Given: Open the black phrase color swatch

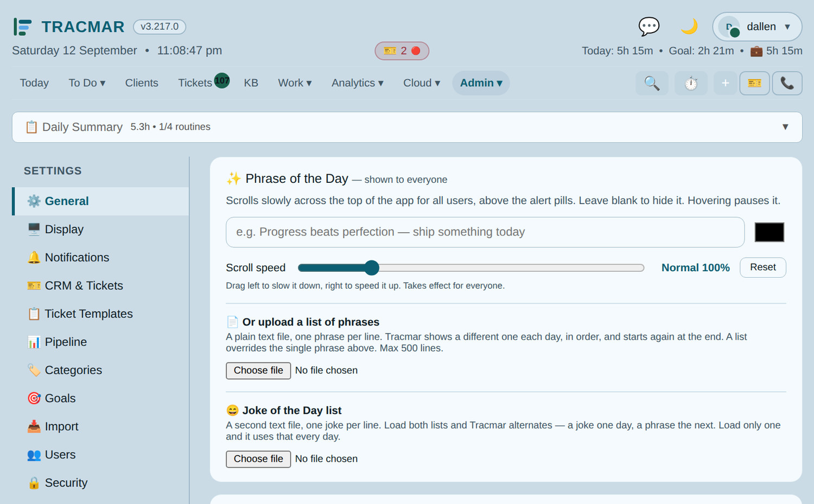Looking at the screenshot, I should (770, 232).
